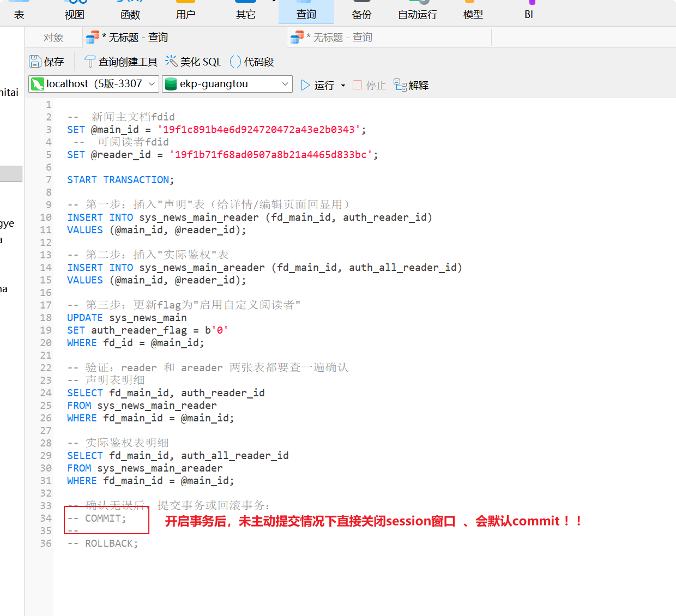
Task: Click the 保存 (Save) disk icon
Action: point(35,61)
